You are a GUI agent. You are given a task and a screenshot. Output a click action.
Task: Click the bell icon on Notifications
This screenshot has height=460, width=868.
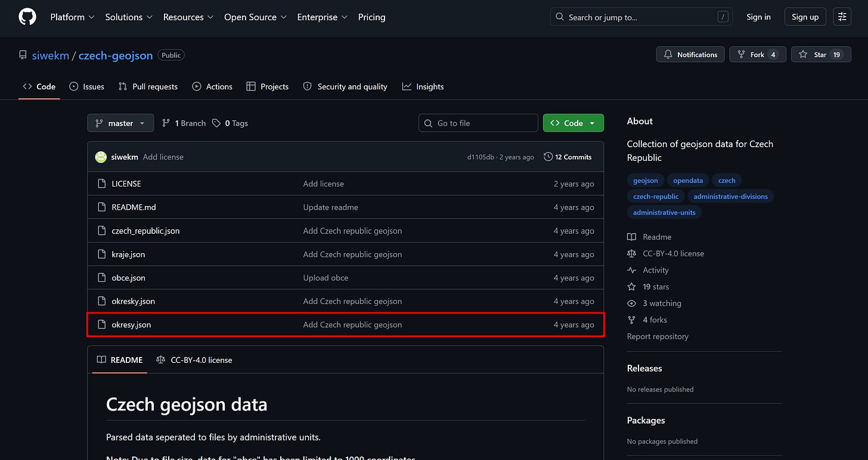click(668, 54)
